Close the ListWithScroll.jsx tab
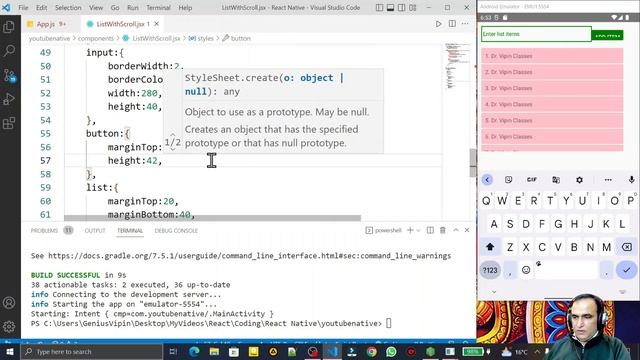This screenshot has height=360, width=640. [x=156, y=24]
